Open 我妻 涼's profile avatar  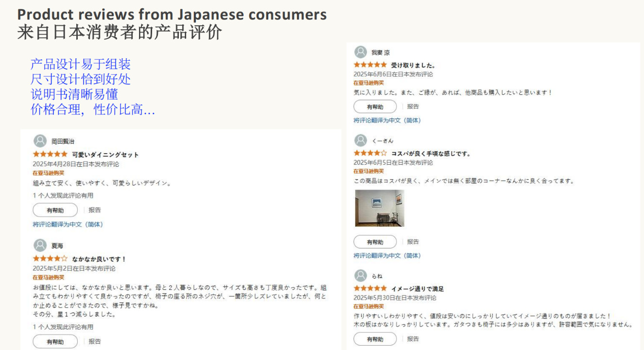tap(361, 52)
